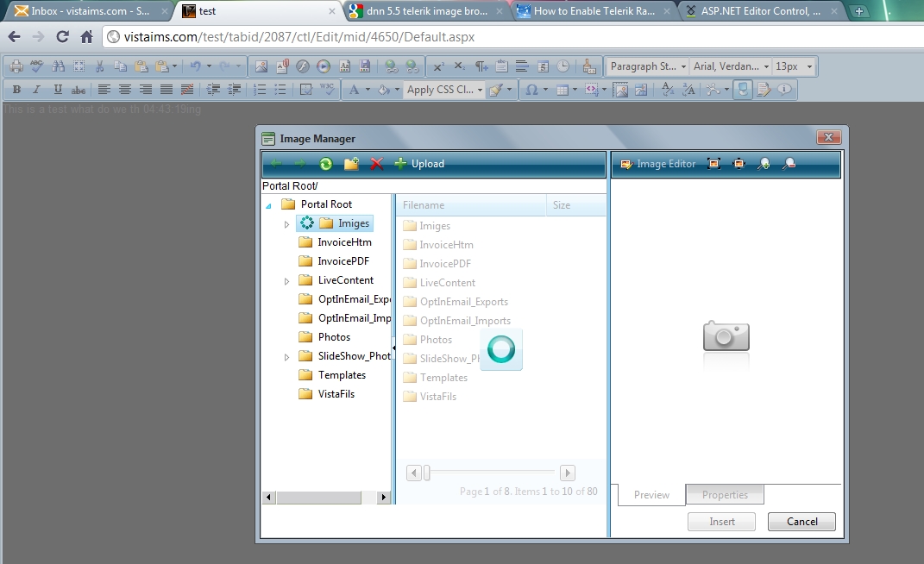Click the Save Template floppy disk icon

pos(365,66)
